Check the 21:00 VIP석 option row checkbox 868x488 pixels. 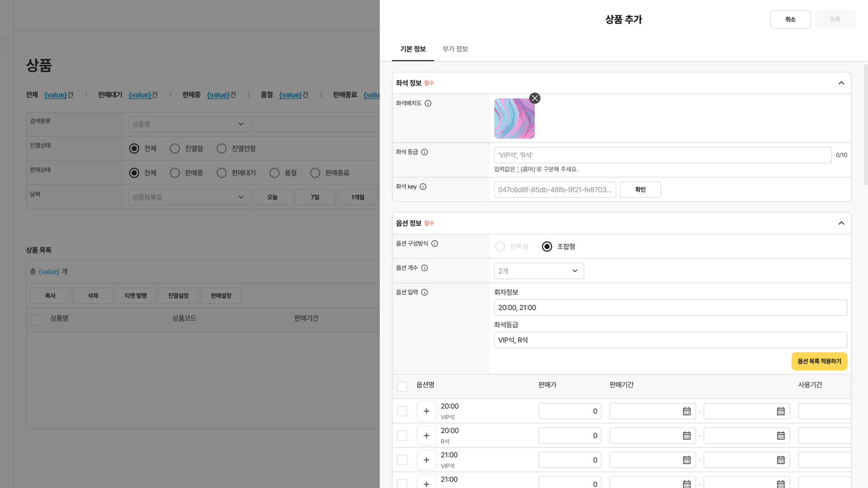point(402,460)
